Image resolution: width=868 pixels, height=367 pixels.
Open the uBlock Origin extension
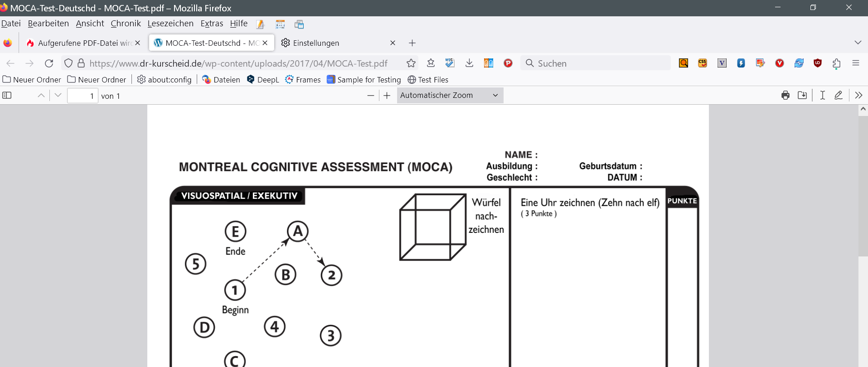point(818,63)
